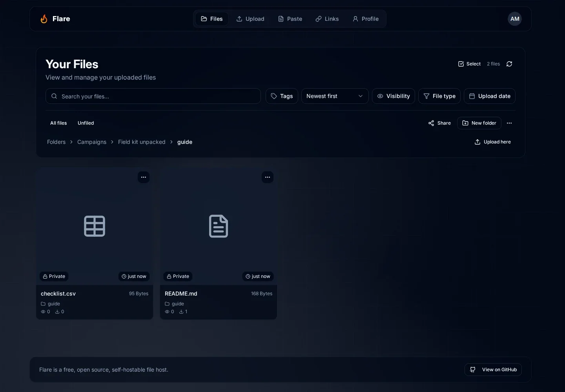This screenshot has width=565, height=392.
Task: Click the Flare flame logo icon
Action: click(x=44, y=19)
